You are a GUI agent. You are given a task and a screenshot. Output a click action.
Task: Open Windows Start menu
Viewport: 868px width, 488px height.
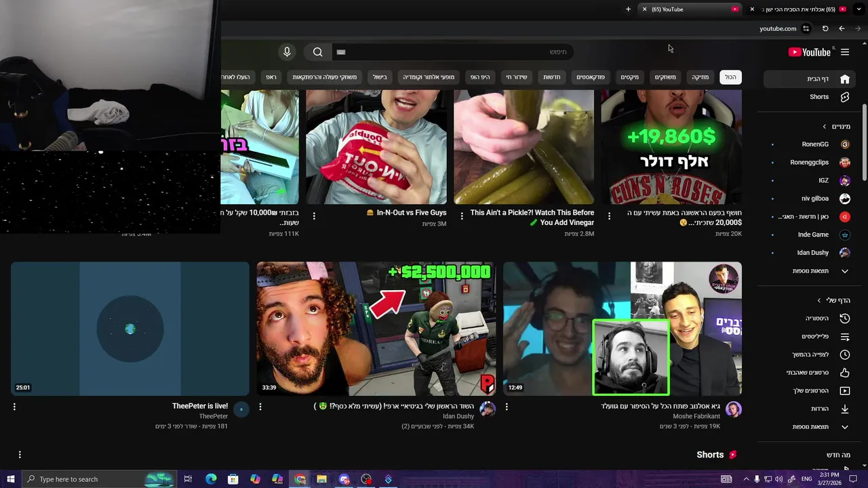coord(10,479)
